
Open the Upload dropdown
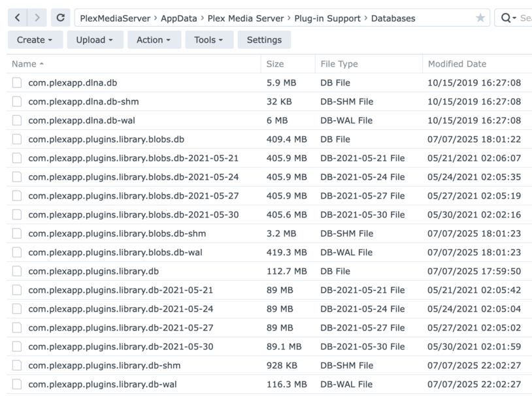pyautogui.click(x=95, y=40)
